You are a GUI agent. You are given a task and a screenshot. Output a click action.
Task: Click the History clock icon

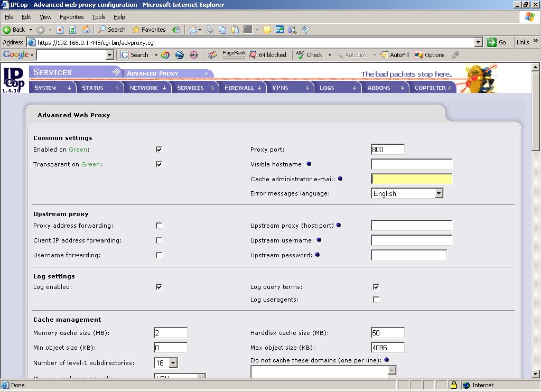176,30
